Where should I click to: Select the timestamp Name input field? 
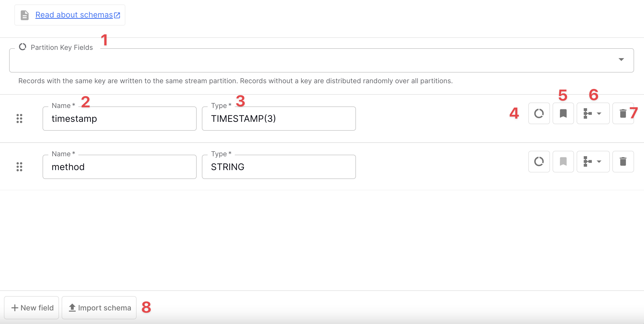(120, 119)
